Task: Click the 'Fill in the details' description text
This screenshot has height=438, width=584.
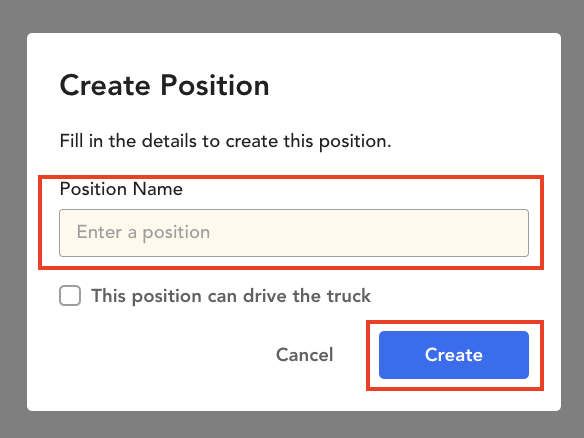Action: (225, 141)
